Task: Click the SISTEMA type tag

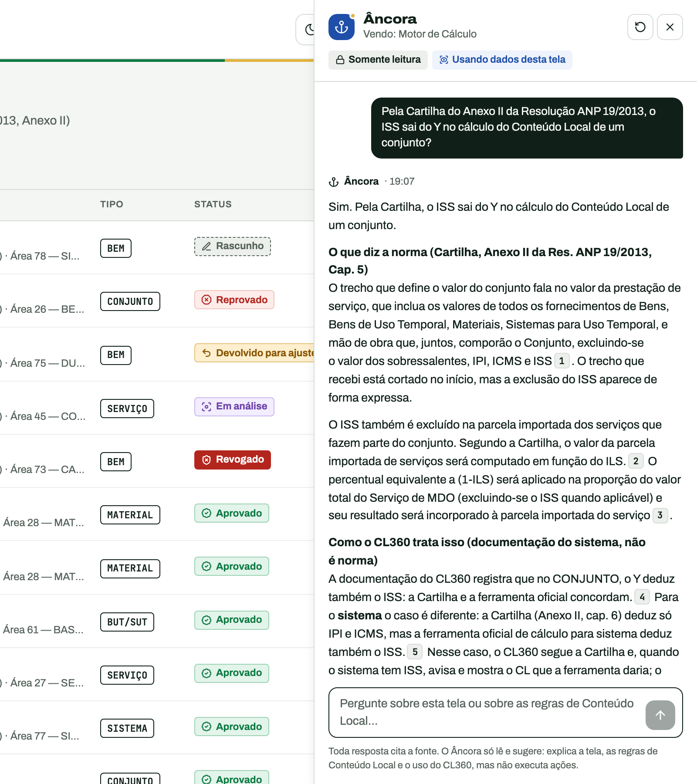Action: point(127,728)
